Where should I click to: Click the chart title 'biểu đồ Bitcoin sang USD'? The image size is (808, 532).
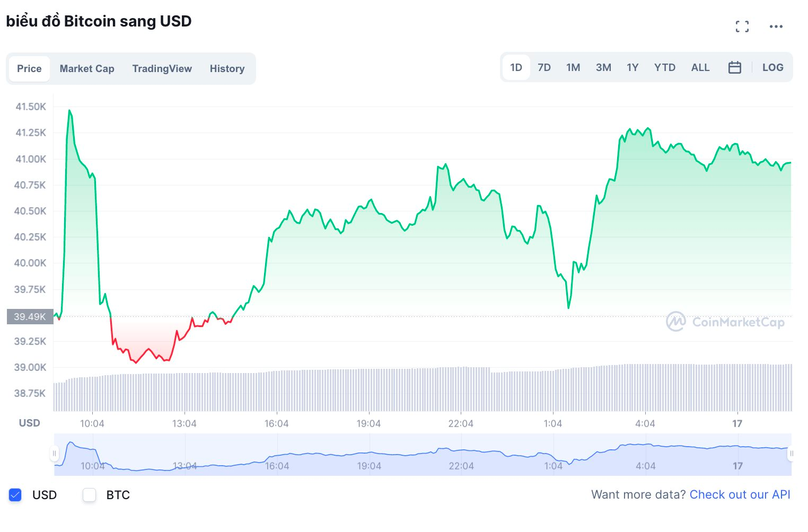point(99,21)
